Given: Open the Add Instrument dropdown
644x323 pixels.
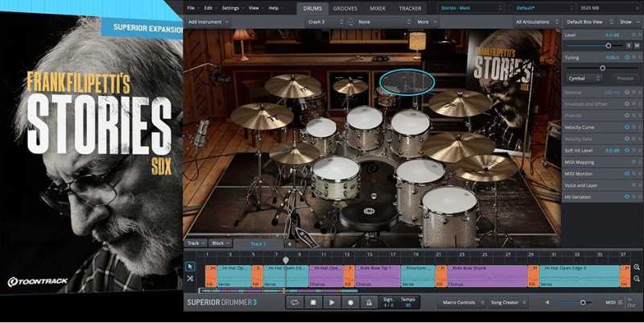Looking at the screenshot, I should pos(208,22).
